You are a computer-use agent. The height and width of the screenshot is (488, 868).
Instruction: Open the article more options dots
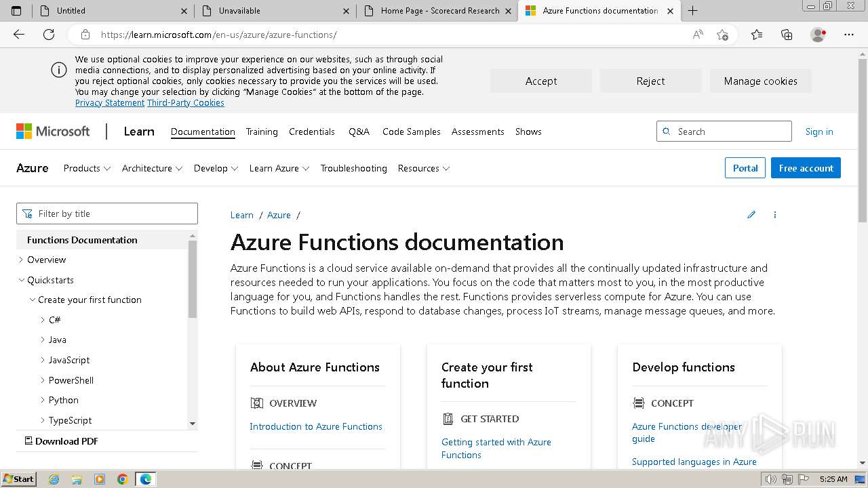(x=775, y=215)
